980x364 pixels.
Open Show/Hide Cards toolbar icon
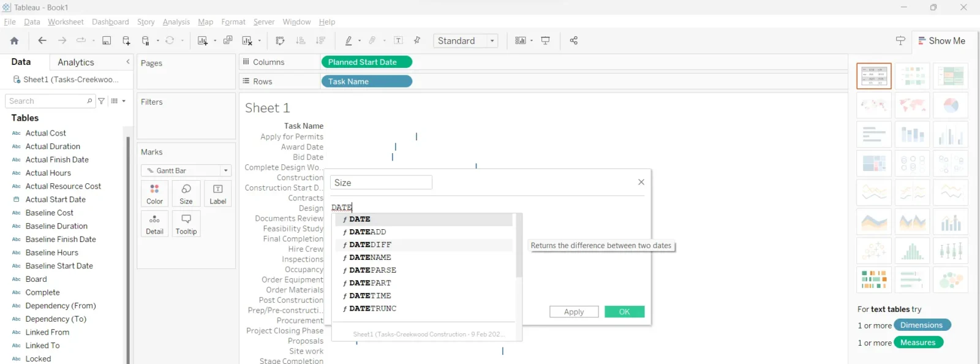[x=521, y=40]
